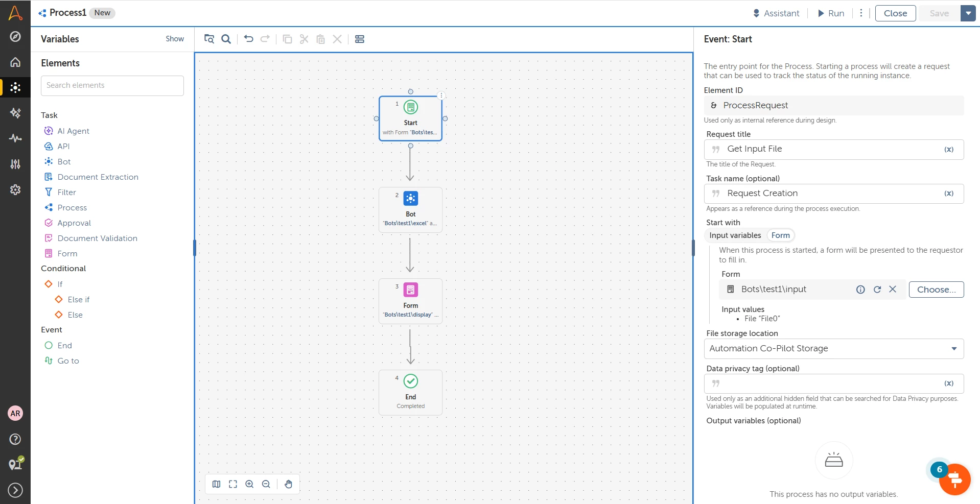Go to Home in left sidebar

(15, 62)
